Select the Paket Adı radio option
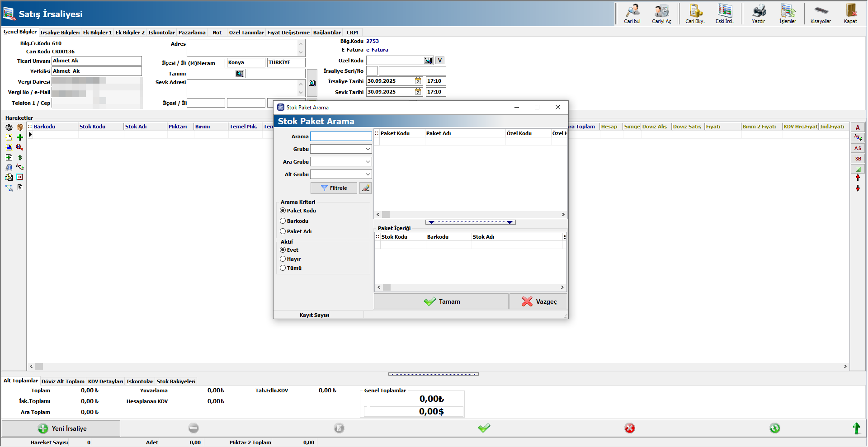Viewport: 868px width, 447px height. click(x=283, y=231)
